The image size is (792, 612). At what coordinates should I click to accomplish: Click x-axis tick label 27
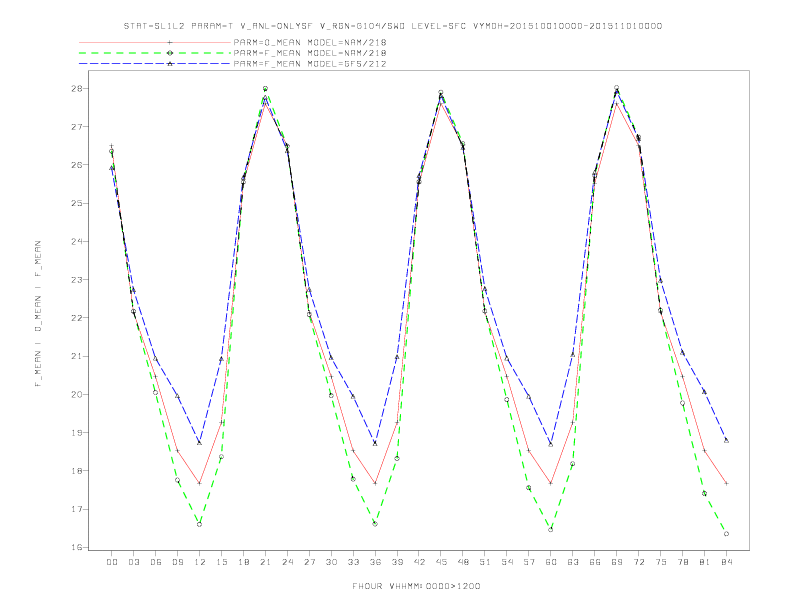[x=309, y=562]
